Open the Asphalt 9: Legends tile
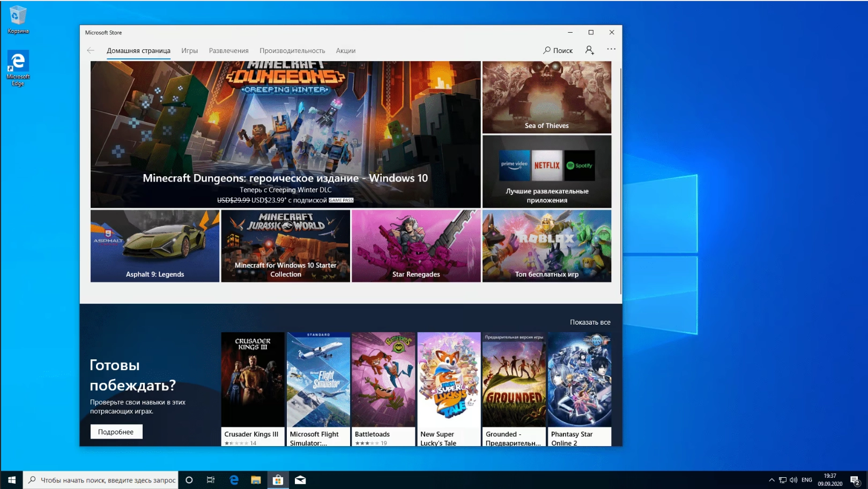This screenshot has width=868, height=489. pos(154,246)
